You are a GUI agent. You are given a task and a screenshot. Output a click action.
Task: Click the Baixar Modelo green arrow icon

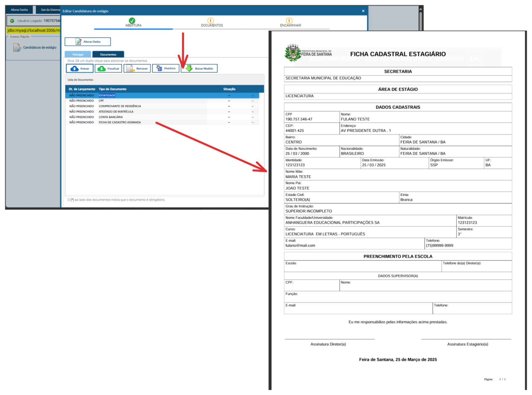(189, 69)
